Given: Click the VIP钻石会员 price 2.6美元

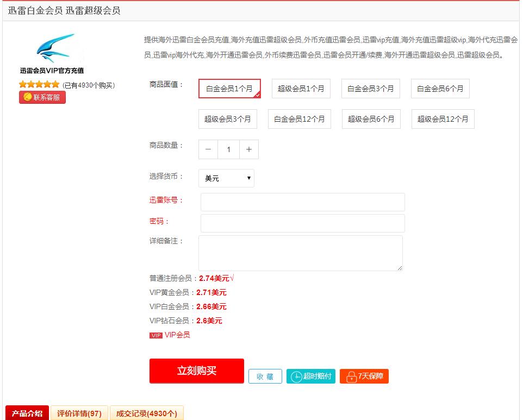Looking at the screenshot, I should (209, 321).
